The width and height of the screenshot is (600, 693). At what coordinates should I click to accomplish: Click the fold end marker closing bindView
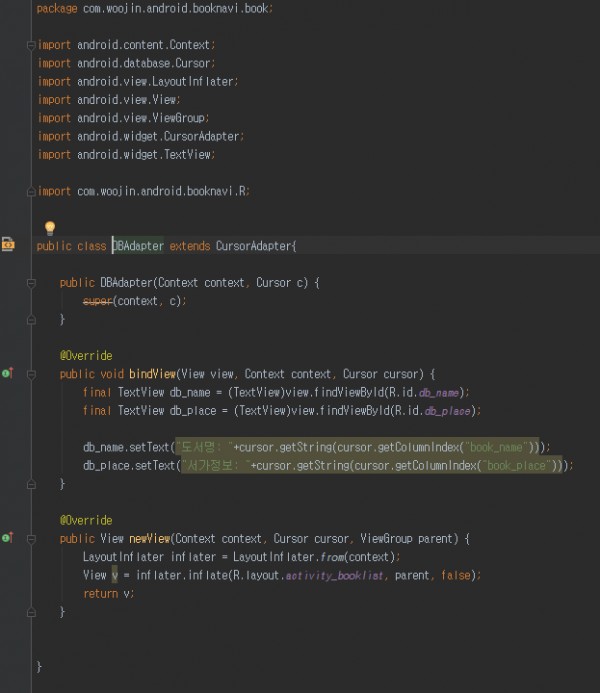[31, 484]
